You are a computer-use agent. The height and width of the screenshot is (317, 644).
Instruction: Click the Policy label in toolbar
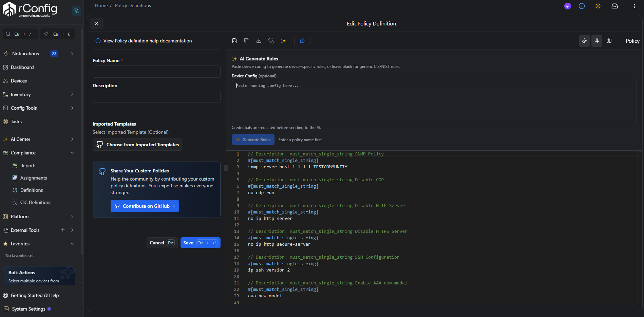[632, 41]
